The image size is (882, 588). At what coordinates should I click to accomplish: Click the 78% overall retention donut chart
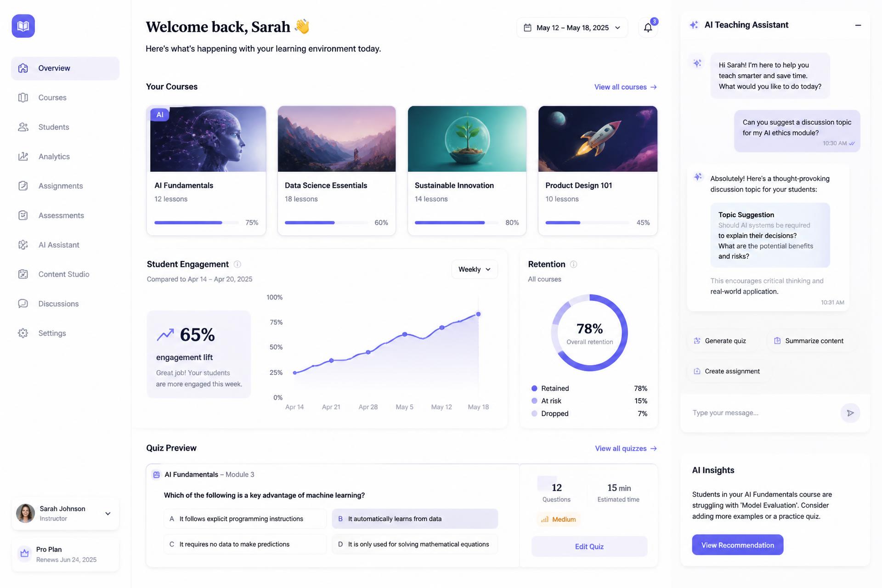coord(589,333)
